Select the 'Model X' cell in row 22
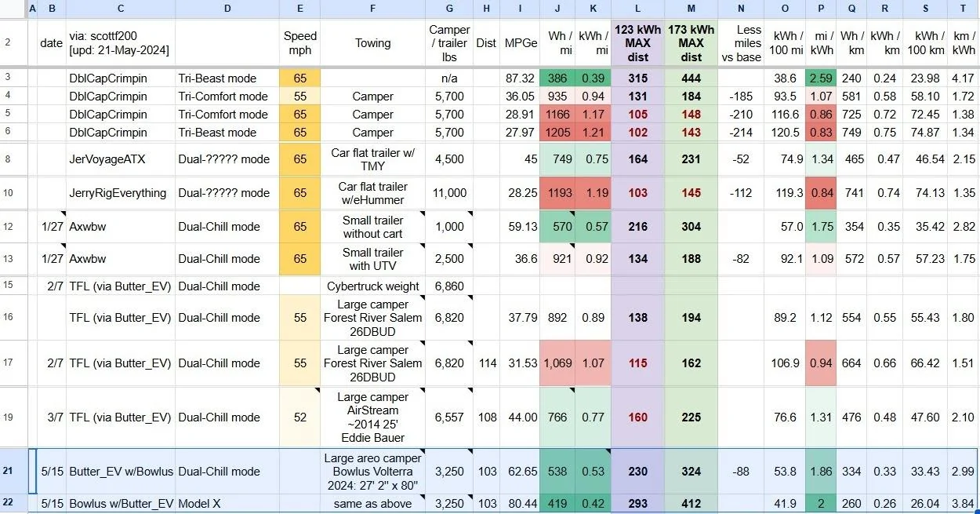Screen dimensions: 980x514 [228, 504]
